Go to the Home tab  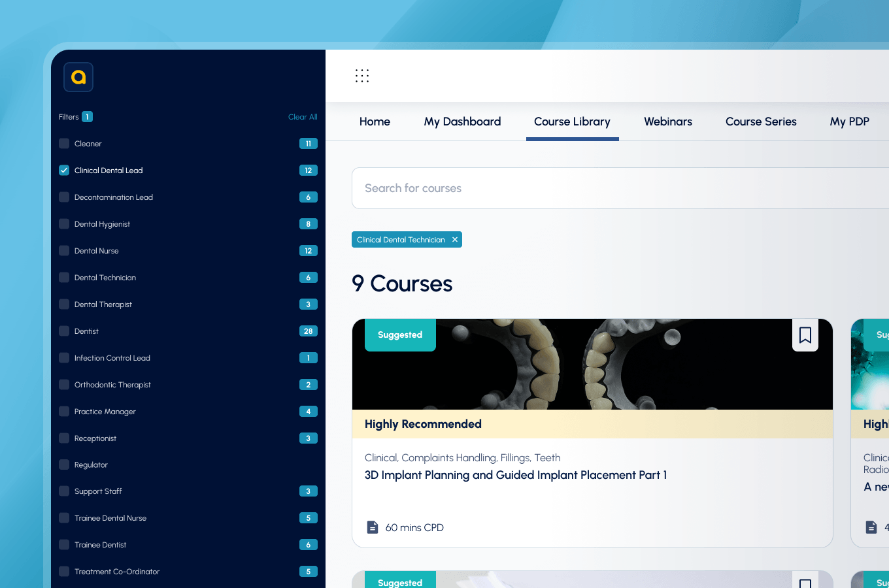[x=375, y=122]
